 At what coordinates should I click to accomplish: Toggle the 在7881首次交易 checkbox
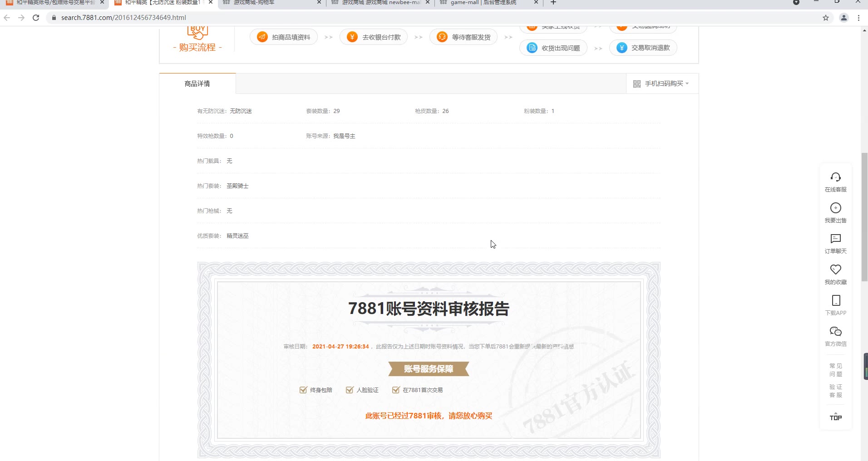click(x=396, y=390)
